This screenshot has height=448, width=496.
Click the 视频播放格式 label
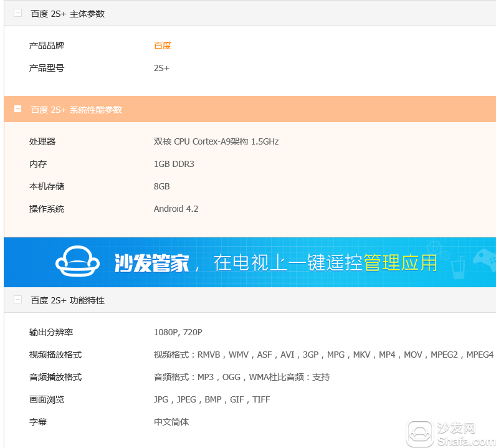click(55, 355)
